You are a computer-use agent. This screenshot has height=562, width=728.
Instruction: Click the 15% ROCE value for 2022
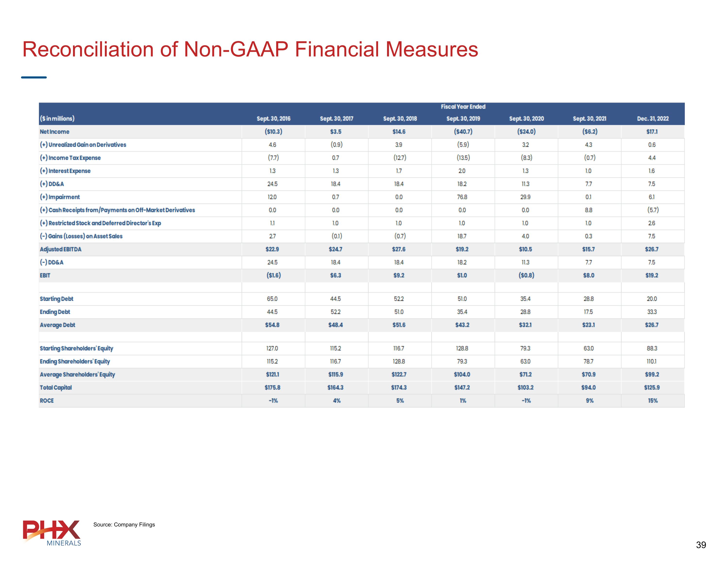[653, 401]
